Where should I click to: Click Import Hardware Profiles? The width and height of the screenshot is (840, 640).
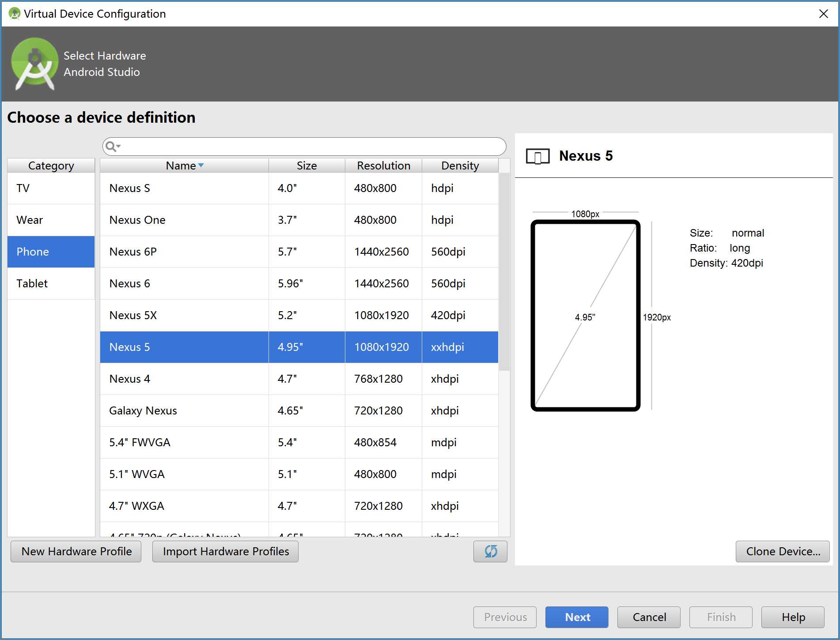pyautogui.click(x=225, y=551)
